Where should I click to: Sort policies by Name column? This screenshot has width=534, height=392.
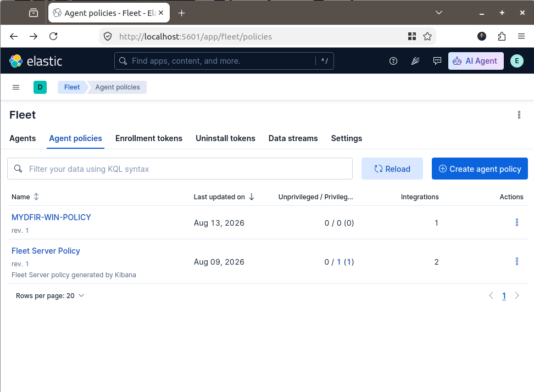tap(25, 197)
